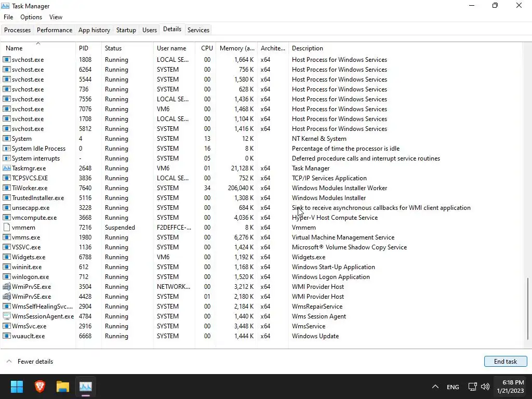This screenshot has width=532, height=399.
Task: Click the network tray icon
Action: 472,387
